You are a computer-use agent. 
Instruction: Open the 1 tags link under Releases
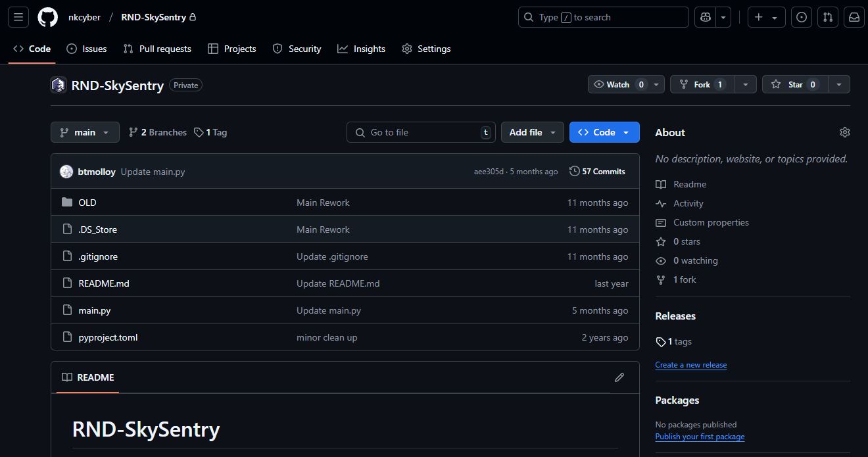click(x=674, y=341)
